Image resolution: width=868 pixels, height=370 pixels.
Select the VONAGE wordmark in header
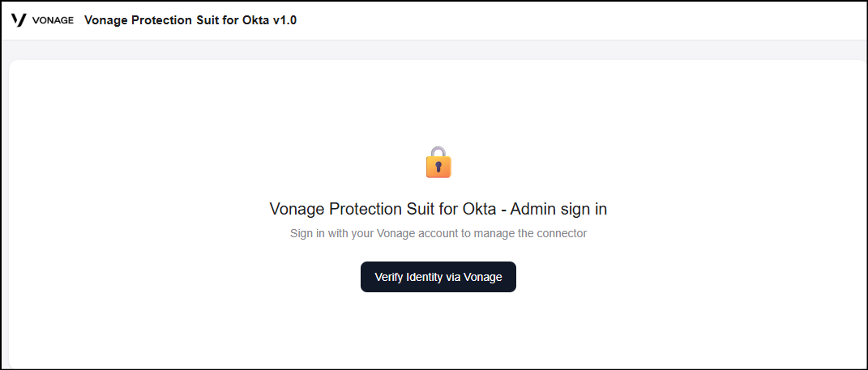click(x=53, y=20)
